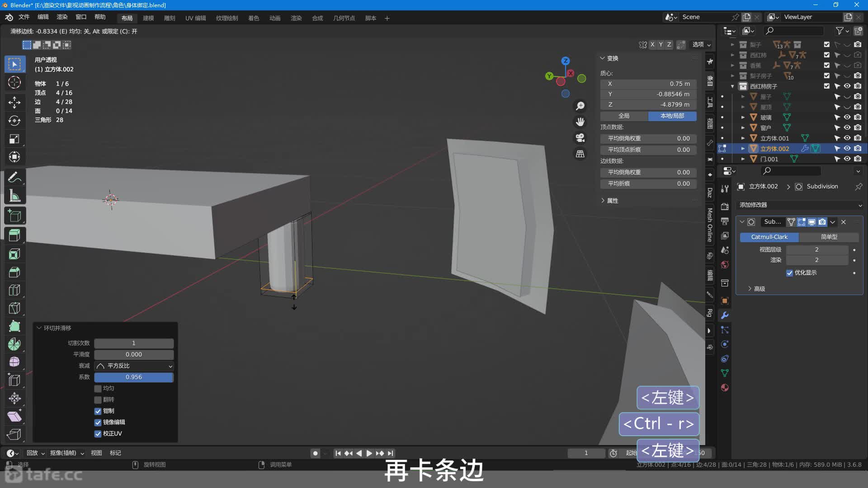This screenshot has height=488, width=868.
Task: Select the Measure tool
Action: 14,196
